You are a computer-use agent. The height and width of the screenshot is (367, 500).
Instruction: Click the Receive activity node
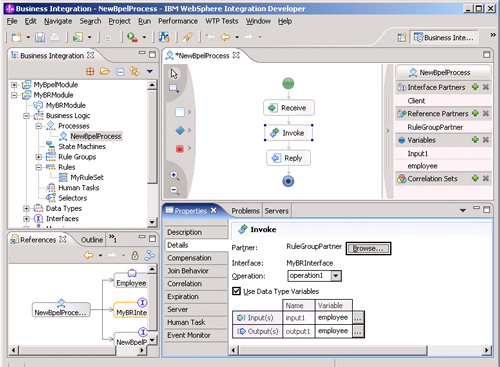point(289,108)
